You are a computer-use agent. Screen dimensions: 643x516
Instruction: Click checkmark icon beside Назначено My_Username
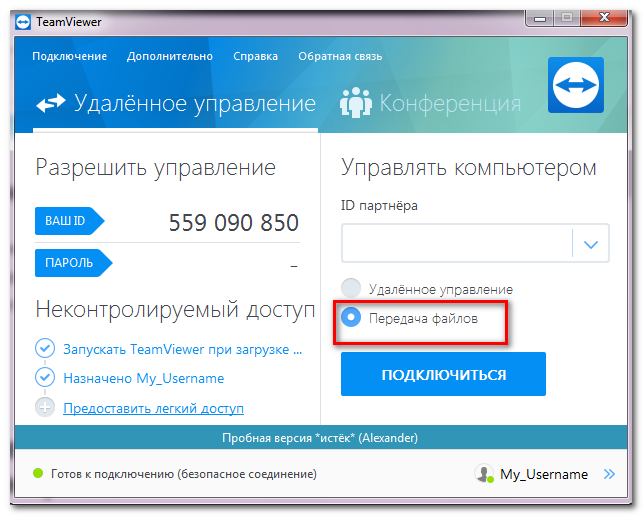click(x=45, y=377)
